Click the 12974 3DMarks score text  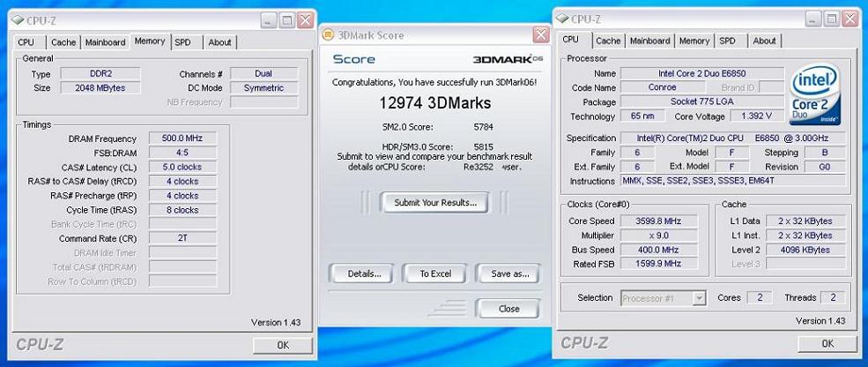(435, 103)
